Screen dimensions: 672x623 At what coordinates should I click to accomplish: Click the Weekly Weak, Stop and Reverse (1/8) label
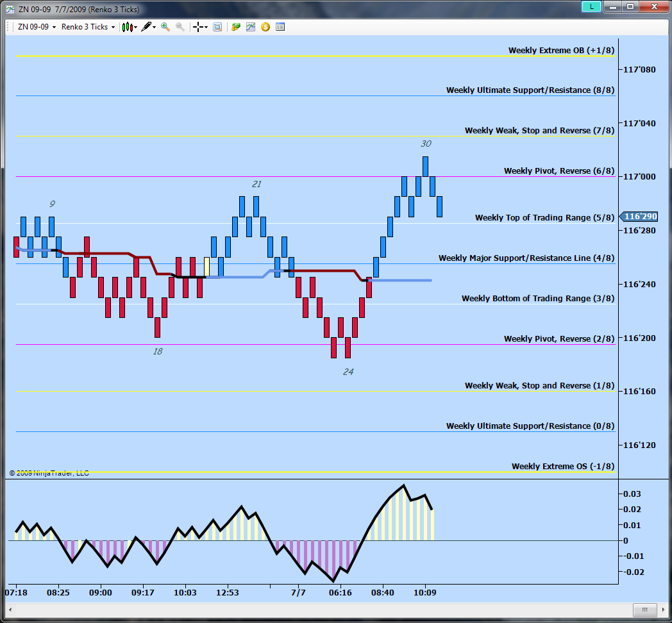(x=539, y=385)
